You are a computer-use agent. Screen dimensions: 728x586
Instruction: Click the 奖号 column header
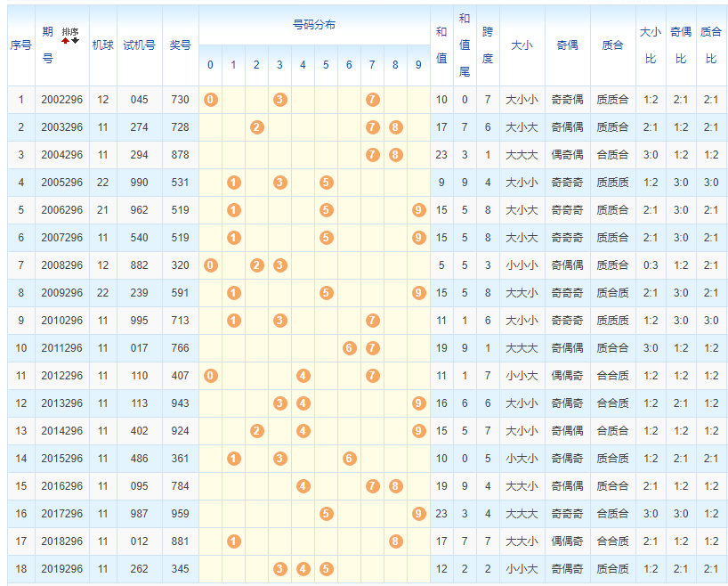pos(181,45)
